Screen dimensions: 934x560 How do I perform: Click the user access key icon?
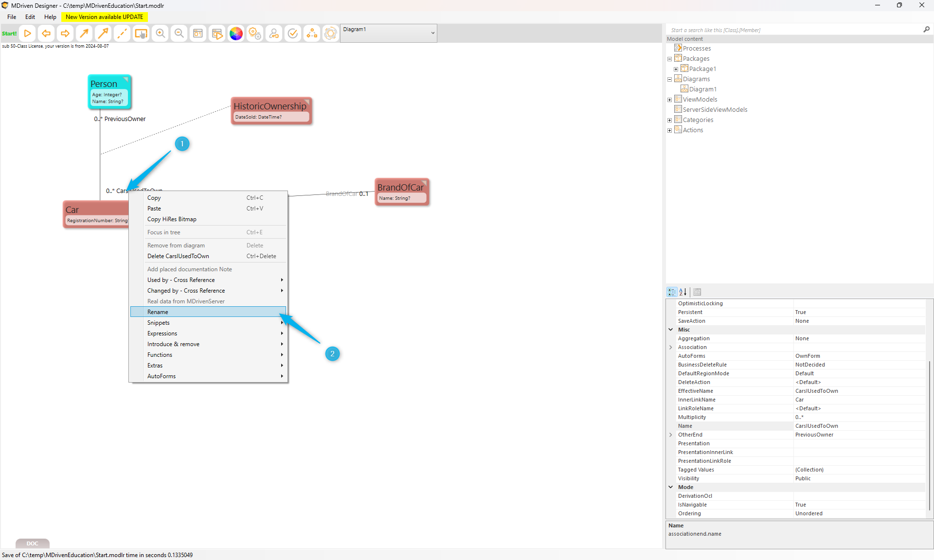(274, 34)
